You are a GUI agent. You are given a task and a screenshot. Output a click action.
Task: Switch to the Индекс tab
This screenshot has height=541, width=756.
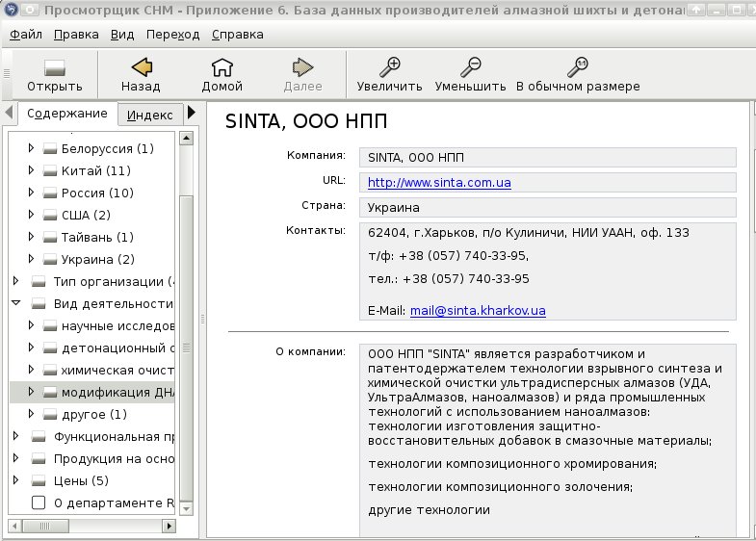(x=150, y=116)
